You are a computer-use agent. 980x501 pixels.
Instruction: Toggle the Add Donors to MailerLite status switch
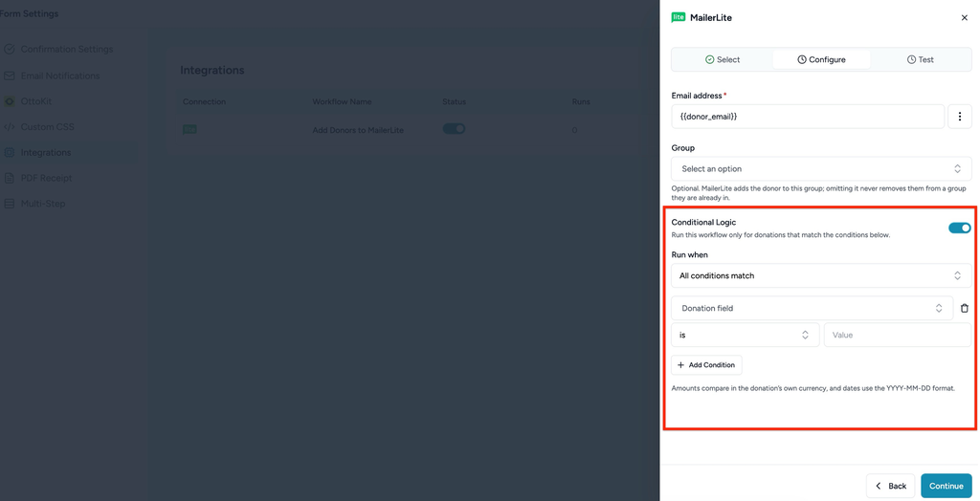point(454,129)
